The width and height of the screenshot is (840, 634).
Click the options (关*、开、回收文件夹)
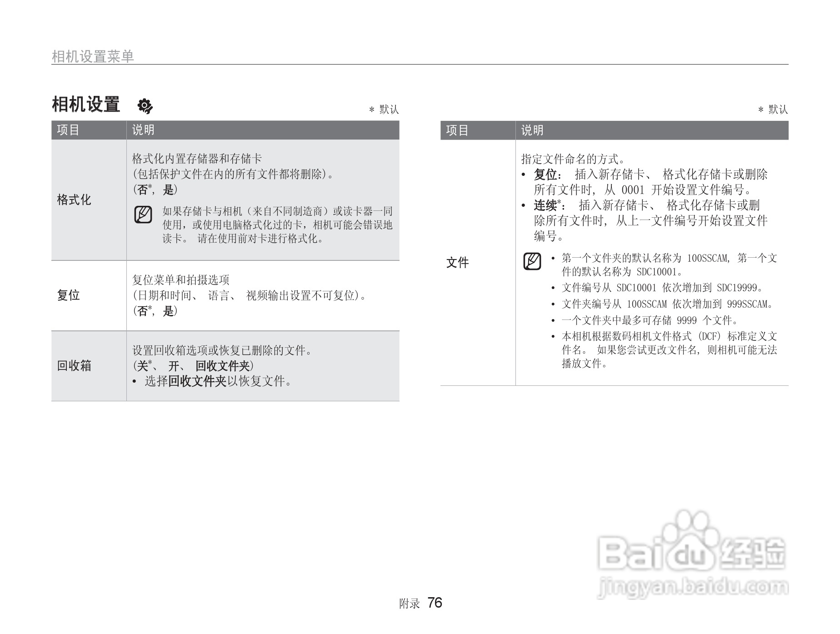click(x=193, y=366)
